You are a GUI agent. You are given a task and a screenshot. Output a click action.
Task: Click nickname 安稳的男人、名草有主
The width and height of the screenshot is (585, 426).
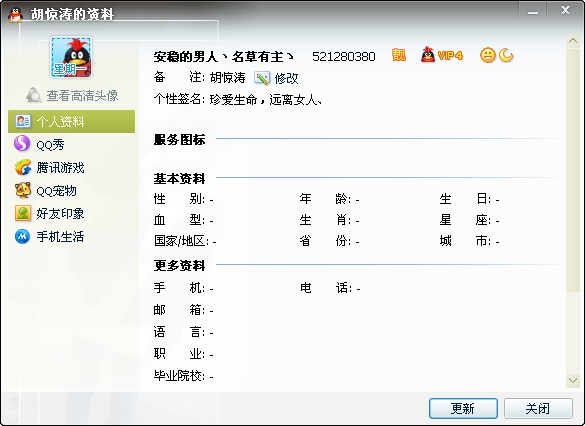(223, 57)
